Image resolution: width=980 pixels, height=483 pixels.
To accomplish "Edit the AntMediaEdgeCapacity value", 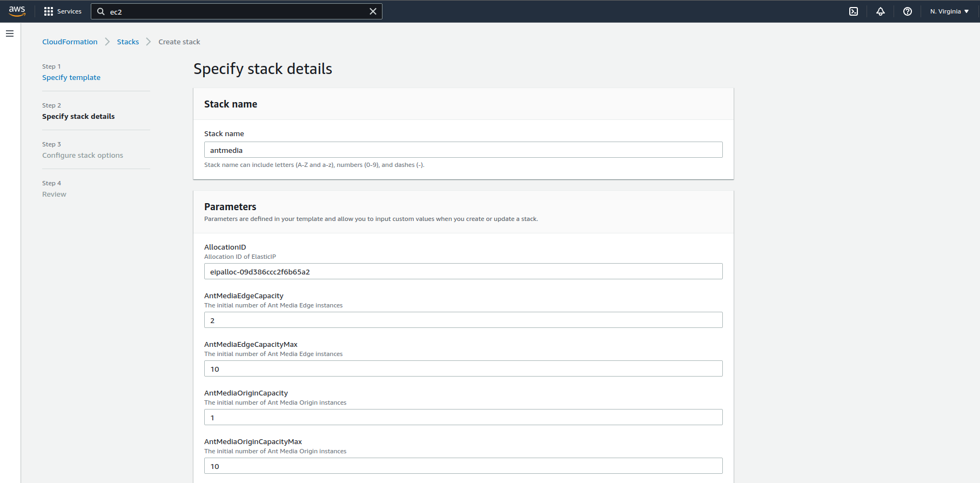I will 464,320.
